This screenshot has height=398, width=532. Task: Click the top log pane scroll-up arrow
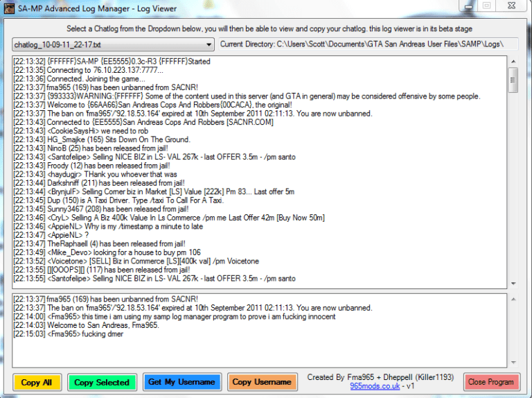pos(513,62)
